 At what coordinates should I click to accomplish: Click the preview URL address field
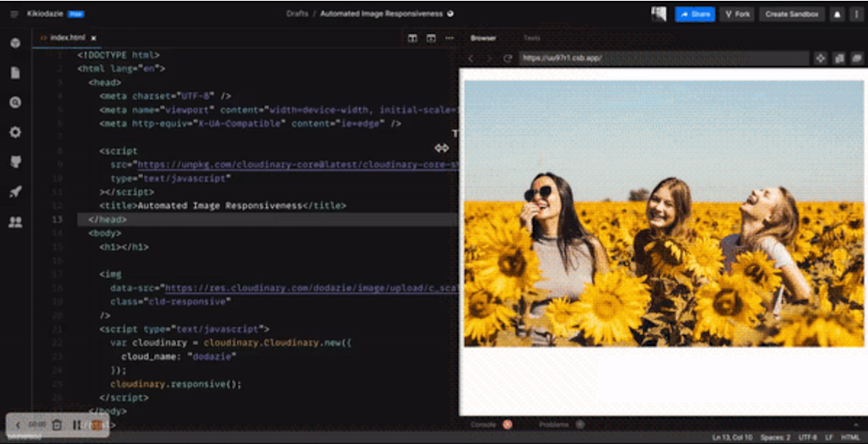pos(664,58)
